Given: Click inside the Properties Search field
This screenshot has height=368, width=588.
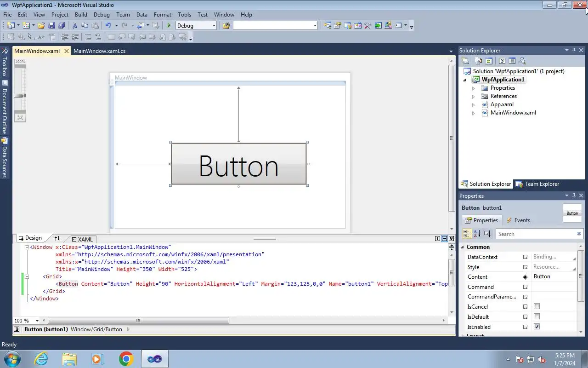Looking at the screenshot, I should [x=536, y=234].
